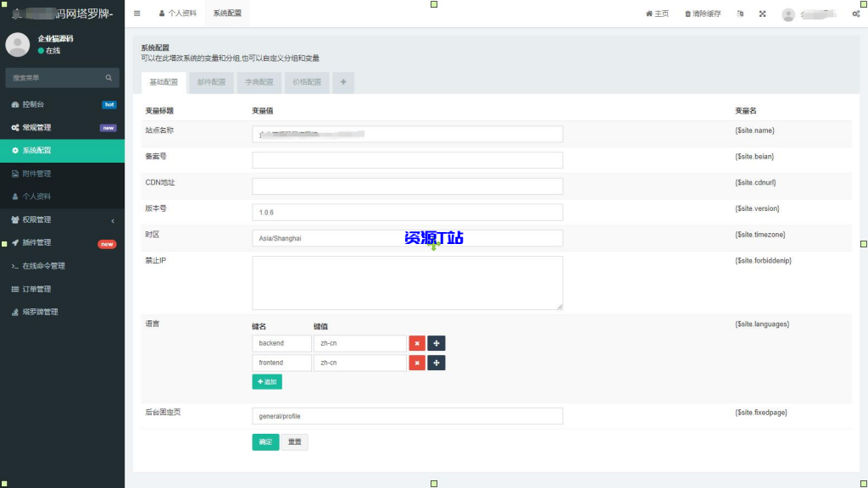
Task: Expand the 权限管理 sidebar menu
Action: coord(37,219)
